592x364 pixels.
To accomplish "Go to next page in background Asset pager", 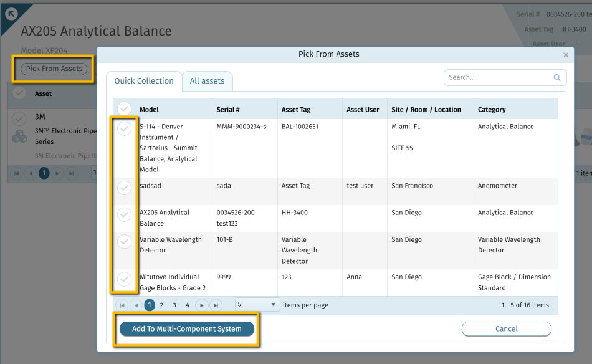I will [x=57, y=173].
